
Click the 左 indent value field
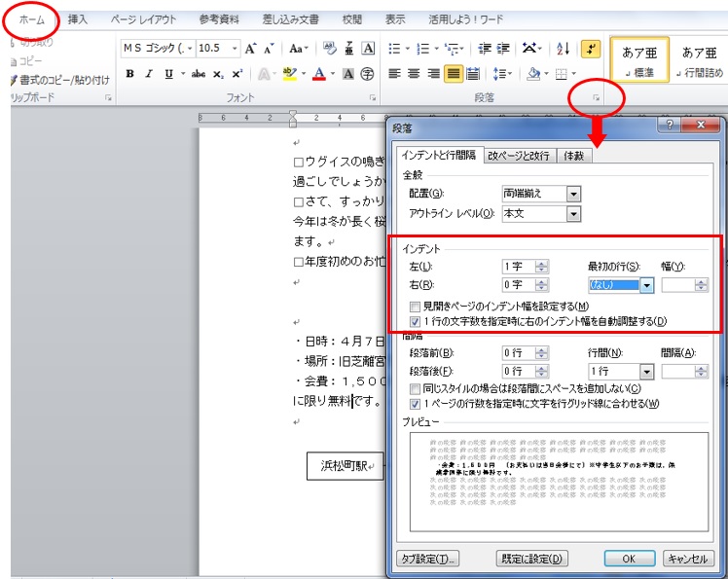(517, 267)
